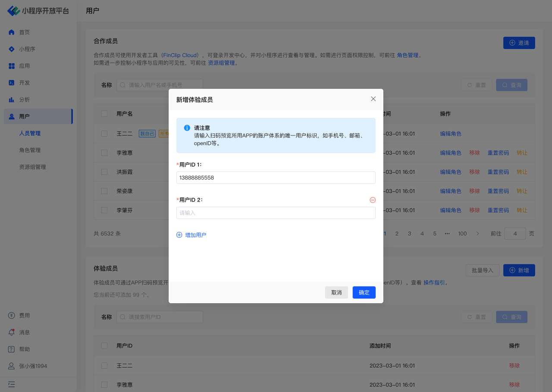Open 资源组管理 in the sidebar submenu

point(32,167)
